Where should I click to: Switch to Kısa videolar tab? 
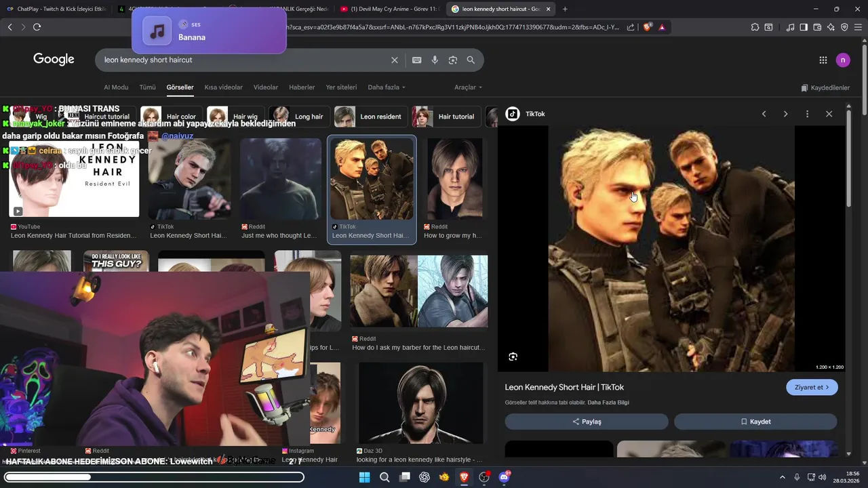(x=223, y=87)
